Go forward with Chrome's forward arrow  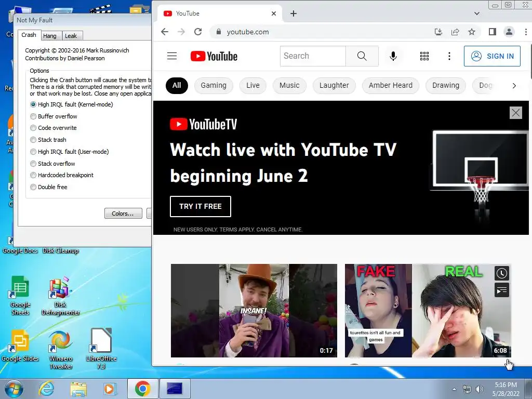click(181, 32)
